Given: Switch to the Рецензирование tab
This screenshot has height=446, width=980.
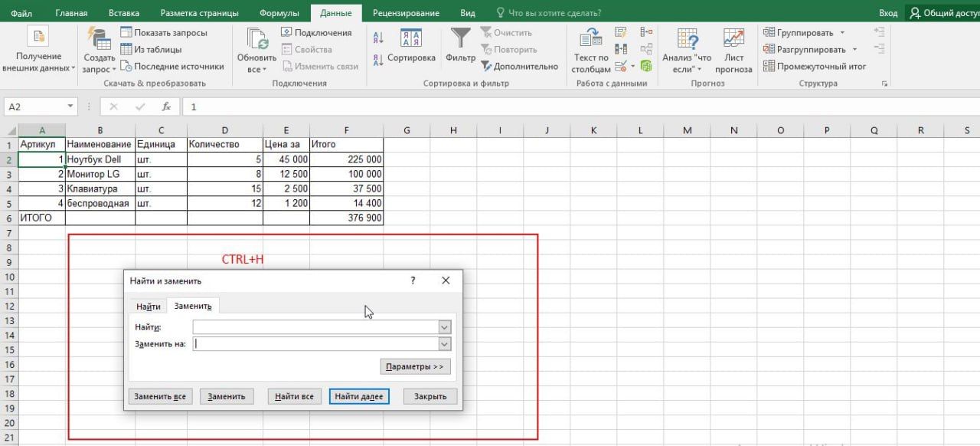Looking at the screenshot, I should (406, 13).
